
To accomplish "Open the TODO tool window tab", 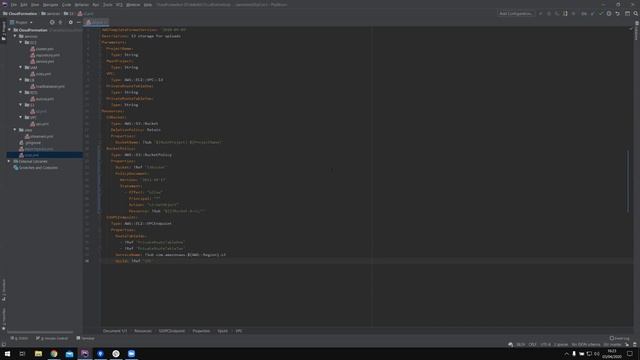I will [19, 338].
